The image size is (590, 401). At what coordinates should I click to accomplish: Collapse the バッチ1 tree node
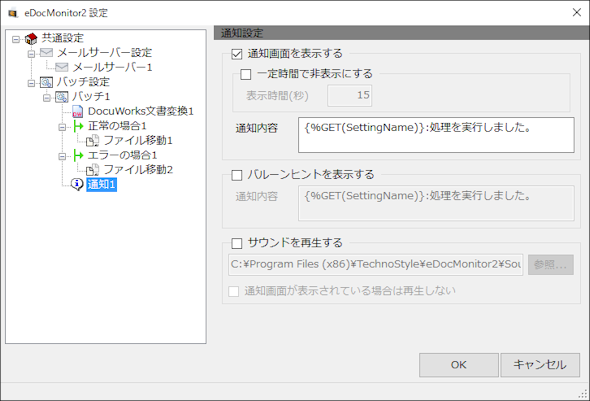[47, 98]
